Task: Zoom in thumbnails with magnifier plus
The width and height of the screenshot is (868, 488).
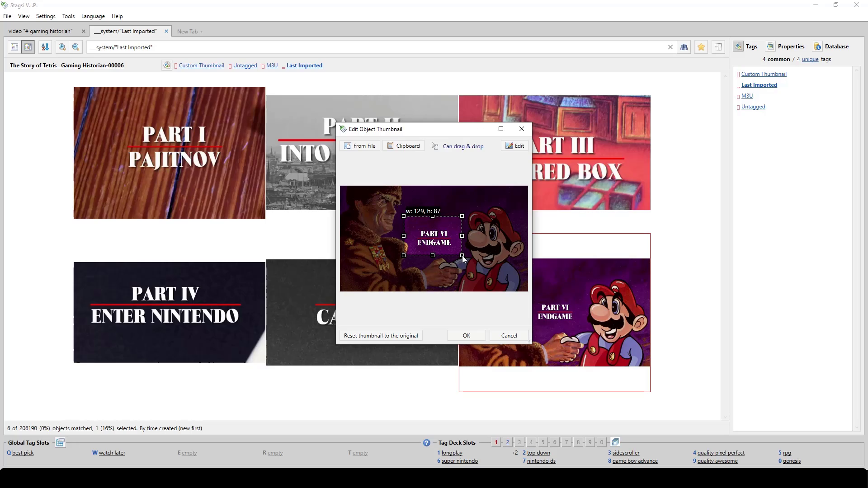Action: 62,47
